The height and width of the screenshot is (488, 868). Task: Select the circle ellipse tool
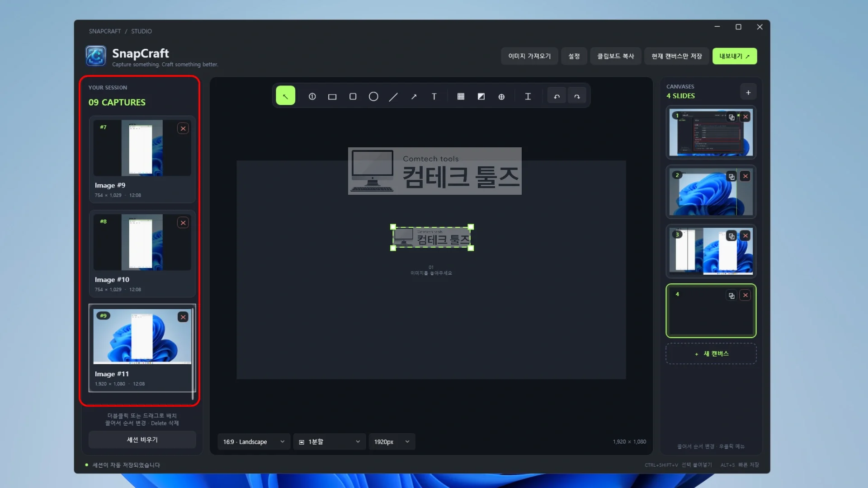[x=373, y=96]
